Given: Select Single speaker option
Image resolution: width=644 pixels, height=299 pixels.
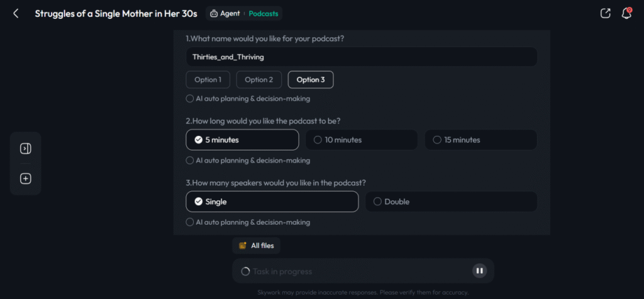Looking at the screenshot, I should point(272,201).
